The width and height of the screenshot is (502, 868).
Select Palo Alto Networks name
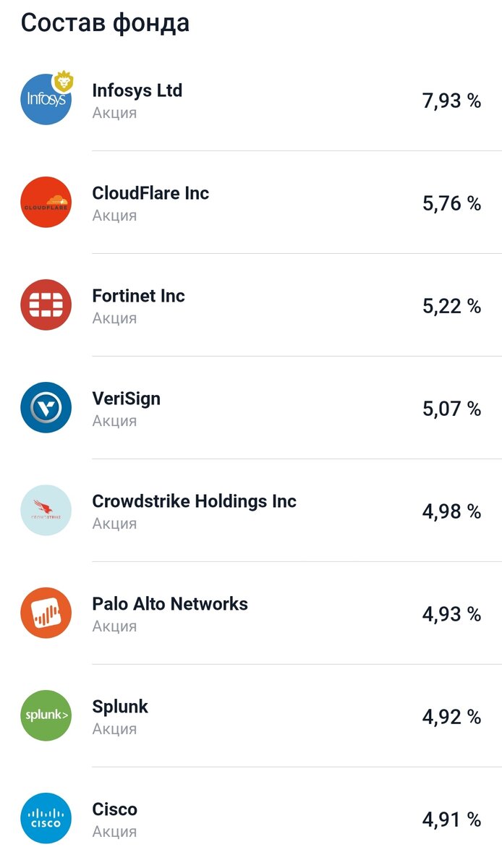point(170,604)
